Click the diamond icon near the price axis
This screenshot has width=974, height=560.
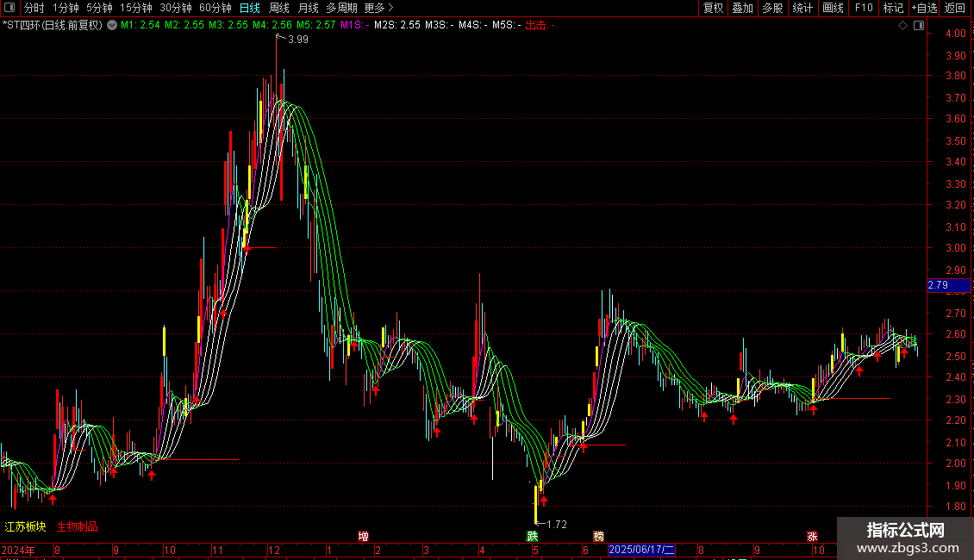(903, 26)
